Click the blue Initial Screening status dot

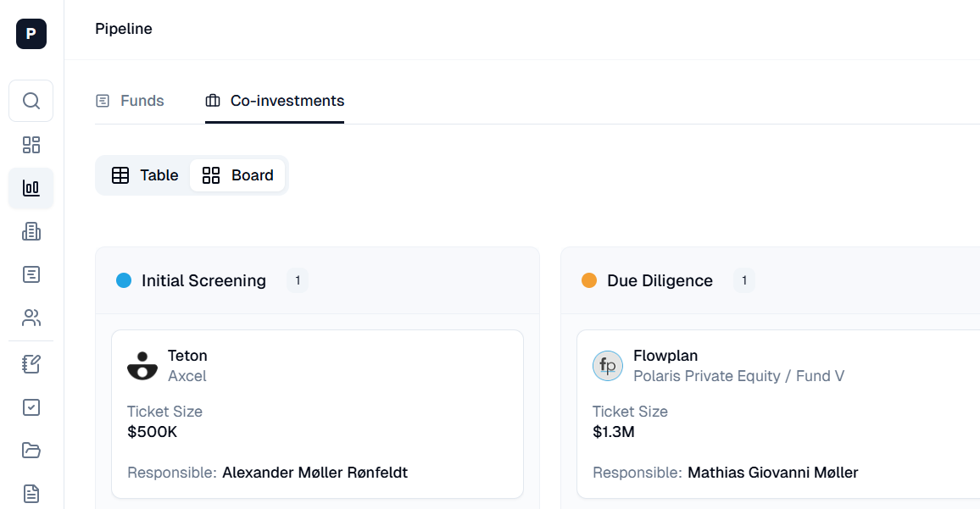(124, 280)
